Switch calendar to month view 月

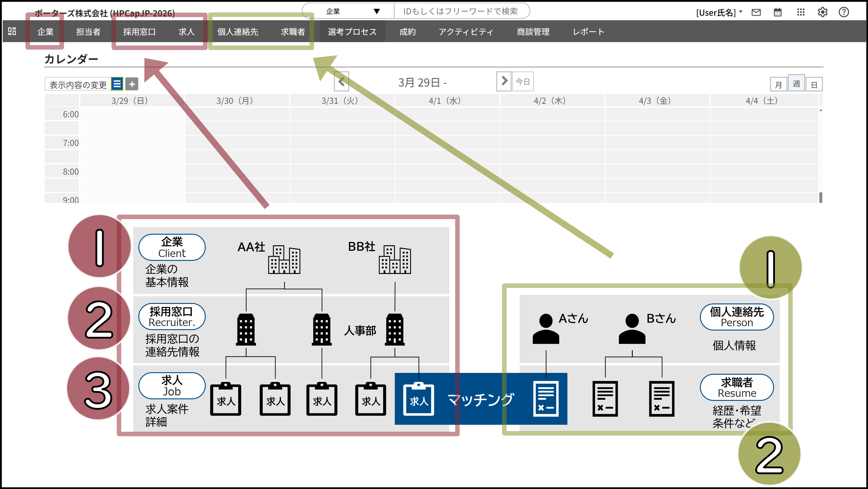tap(778, 85)
